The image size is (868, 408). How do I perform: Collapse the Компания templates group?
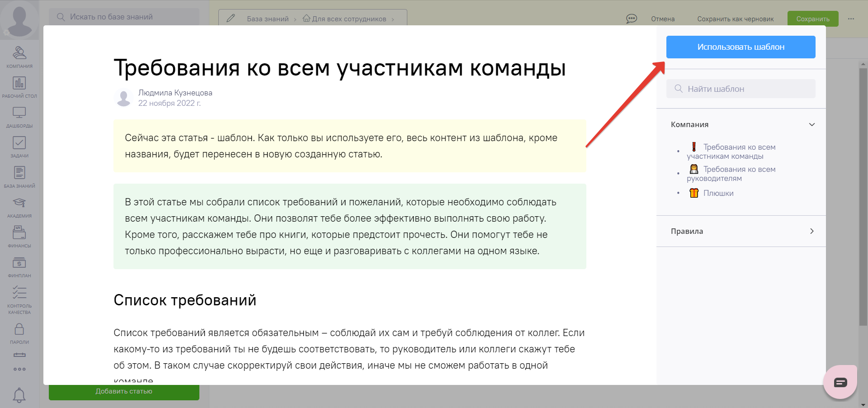point(812,124)
